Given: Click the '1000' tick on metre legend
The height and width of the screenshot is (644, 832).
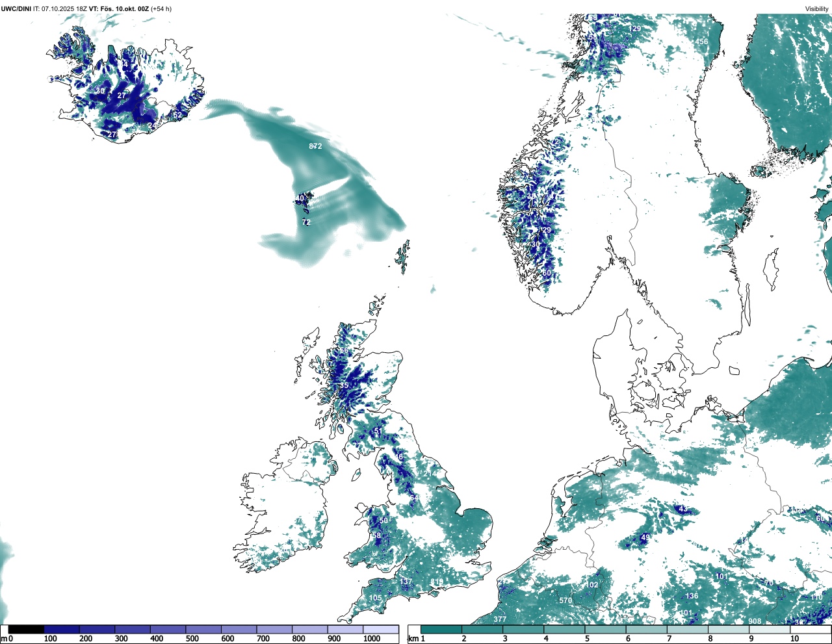Looking at the screenshot, I should (x=372, y=639).
